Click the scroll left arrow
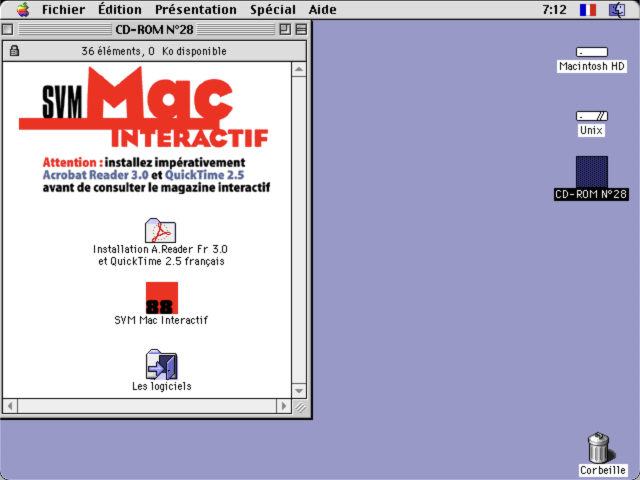This screenshot has height=480, width=640. click(10, 406)
